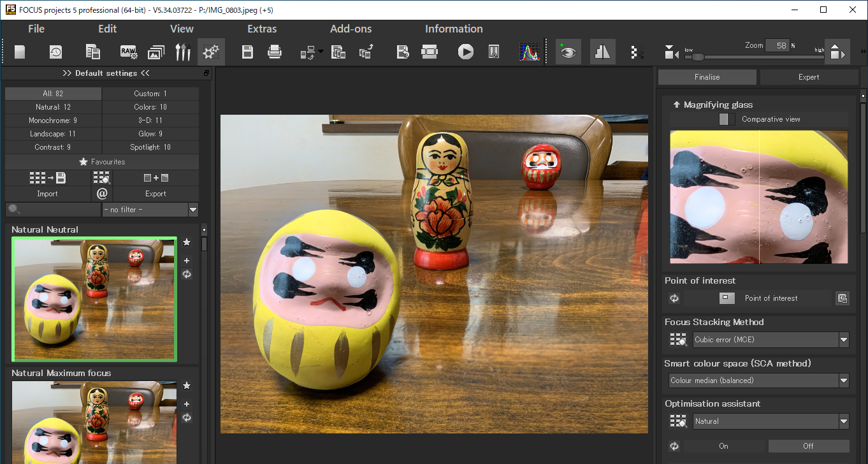Open the Extras menu
The width and height of the screenshot is (868, 464).
(x=262, y=29)
